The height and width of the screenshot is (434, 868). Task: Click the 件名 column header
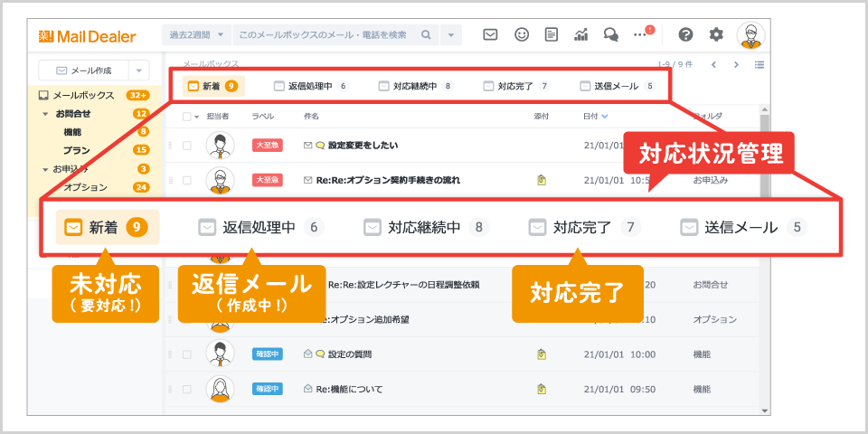(311, 117)
